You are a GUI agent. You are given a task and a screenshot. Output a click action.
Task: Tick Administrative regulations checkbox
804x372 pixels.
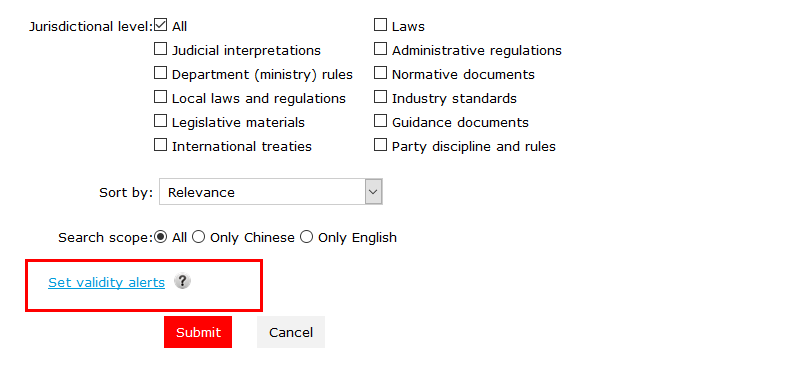pyautogui.click(x=380, y=49)
